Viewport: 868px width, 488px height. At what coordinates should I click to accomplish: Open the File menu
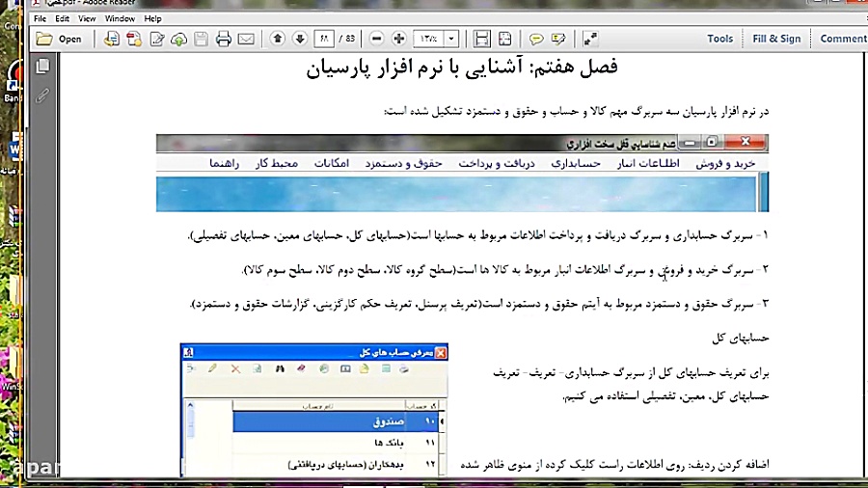(x=40, y=18)
